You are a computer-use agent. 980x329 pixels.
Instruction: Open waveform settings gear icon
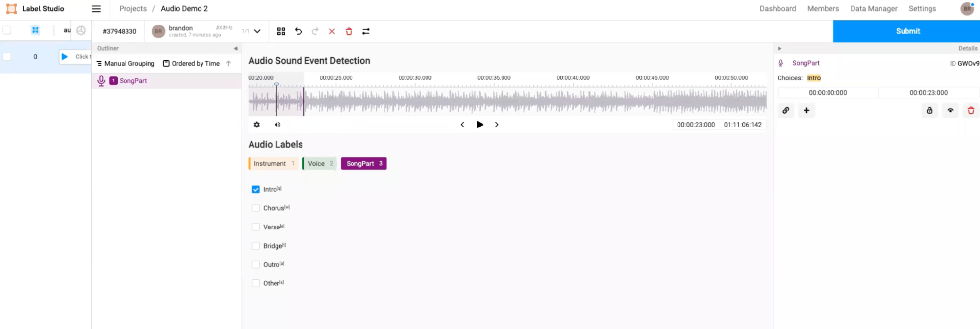(x=257, y=125)
